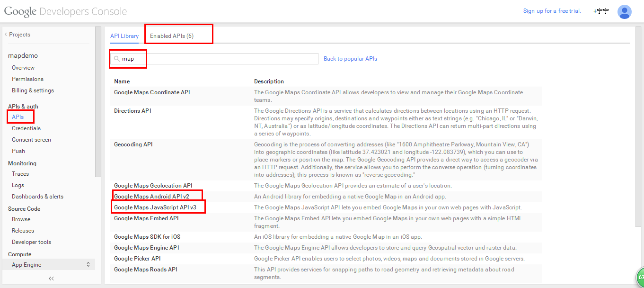
Task: Click the Android API v2 description text
Action: pyautogui.click(x=350, y=197)
